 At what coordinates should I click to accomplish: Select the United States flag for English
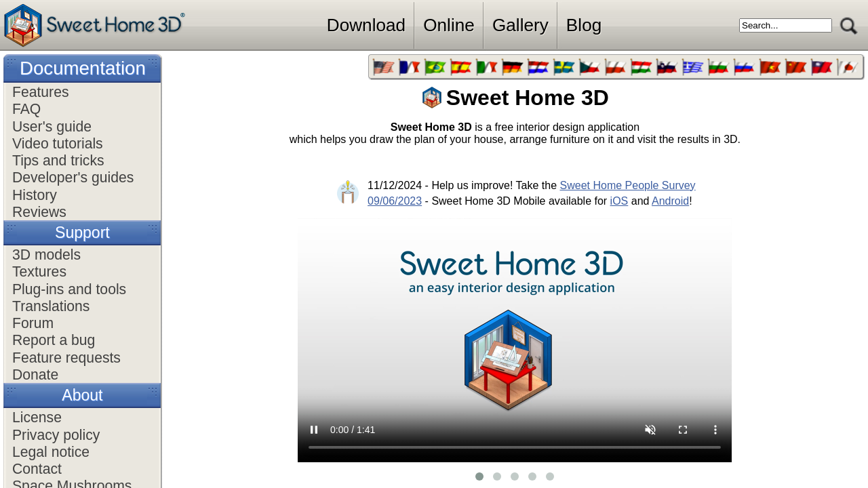coord(384,67)
